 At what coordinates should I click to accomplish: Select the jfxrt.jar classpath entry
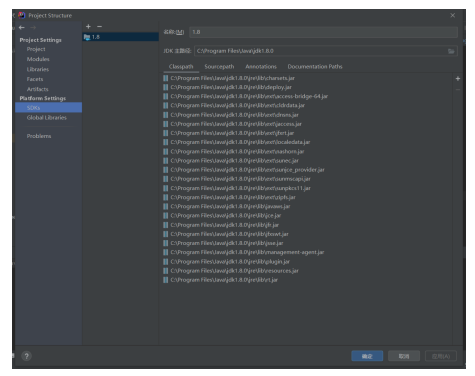pos(232,133)
